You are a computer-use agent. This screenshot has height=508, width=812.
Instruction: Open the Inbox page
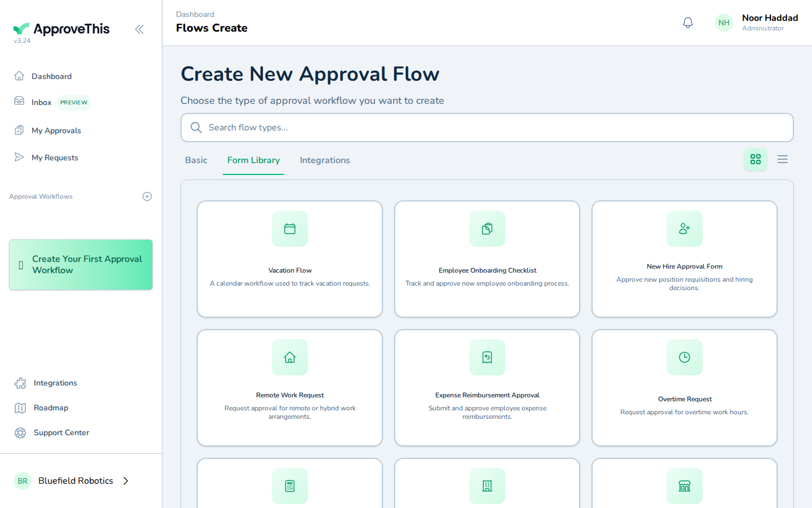(x=42, y=102)
